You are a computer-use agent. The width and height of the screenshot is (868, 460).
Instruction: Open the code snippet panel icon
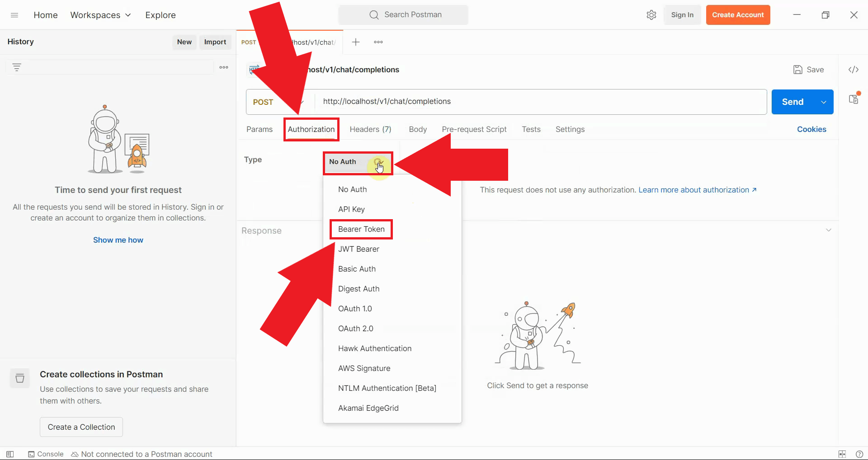click(853, 70)
